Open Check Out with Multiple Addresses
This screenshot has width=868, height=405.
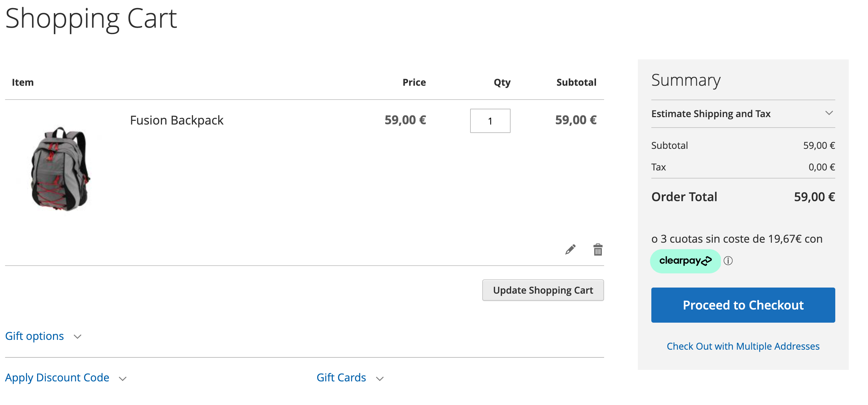coord(743,346)
